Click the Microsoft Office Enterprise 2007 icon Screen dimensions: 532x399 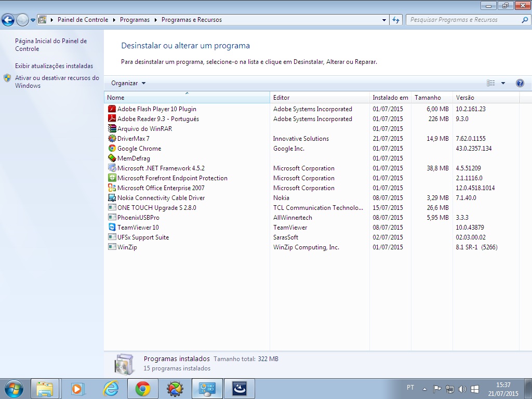112,188
